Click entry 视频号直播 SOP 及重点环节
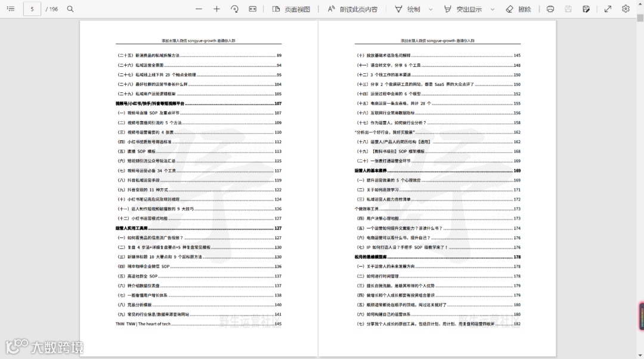The width and height of the screenshot is (644, 359). (x=199, y=113)
